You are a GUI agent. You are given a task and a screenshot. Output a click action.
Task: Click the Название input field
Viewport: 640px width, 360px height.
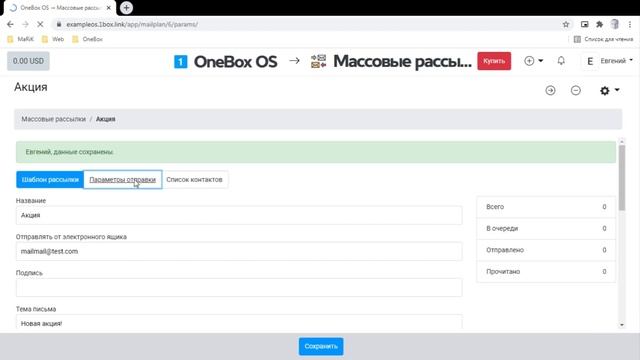(x=239, y=216)
